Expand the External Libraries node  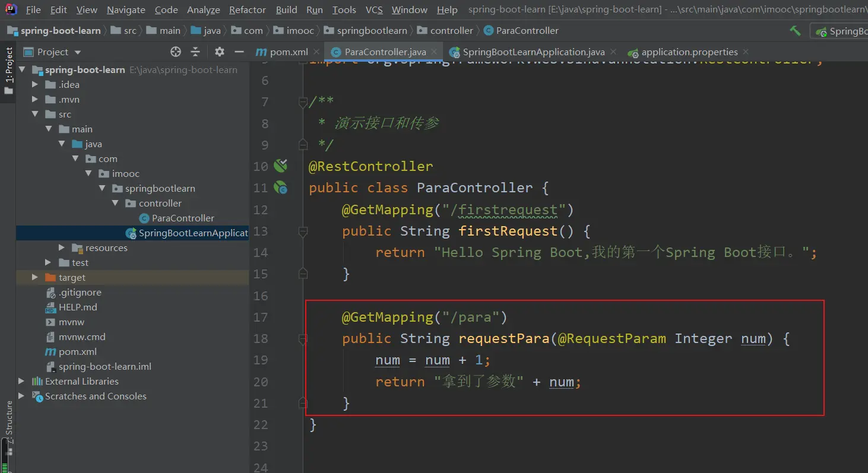click(x=21, y=381)
